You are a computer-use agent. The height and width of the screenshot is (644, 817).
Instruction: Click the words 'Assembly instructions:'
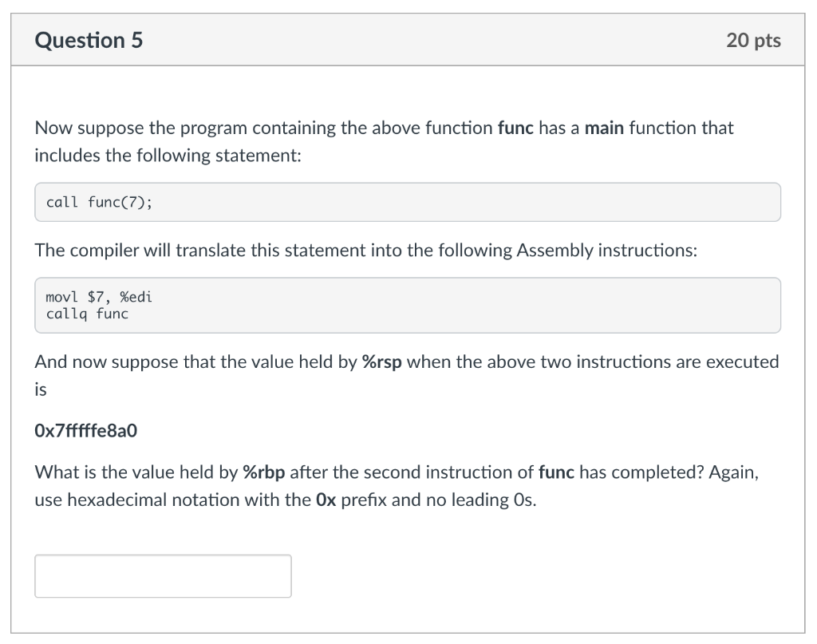click(x=606, y=250)
